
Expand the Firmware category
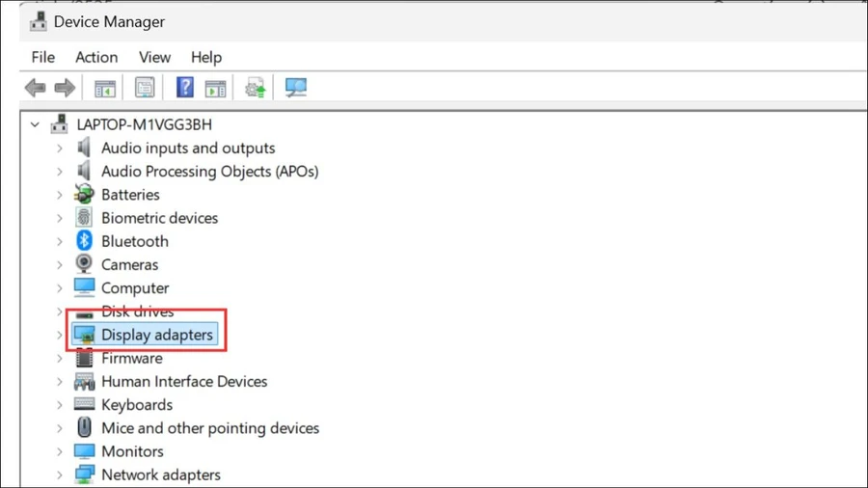60,358
